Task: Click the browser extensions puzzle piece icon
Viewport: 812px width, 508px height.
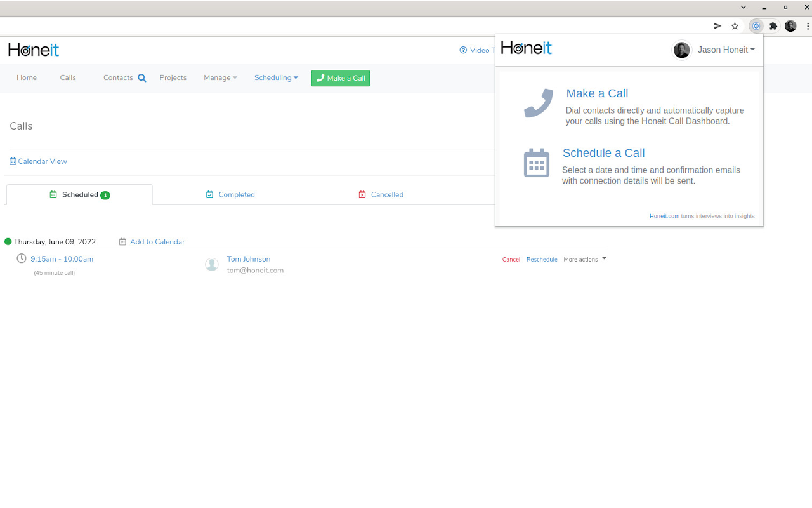Action: [773, 26]
